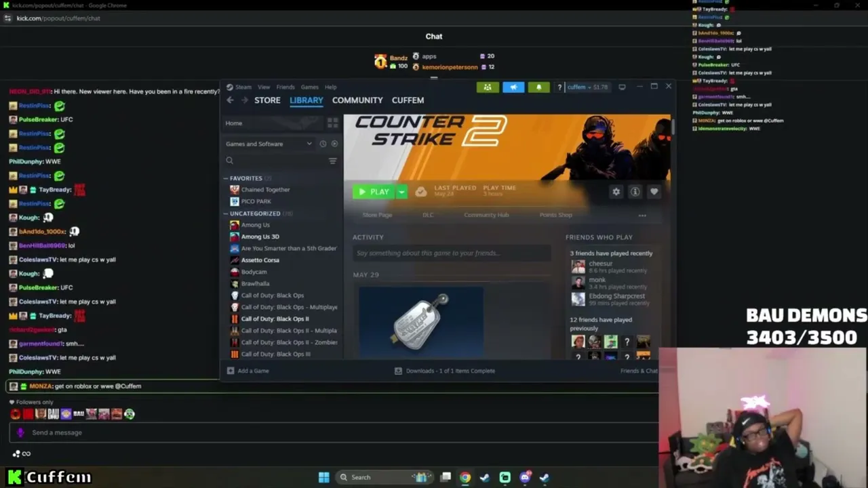Select PICO PARK in the library
The image size is (868, 488).
pos(256,201)
